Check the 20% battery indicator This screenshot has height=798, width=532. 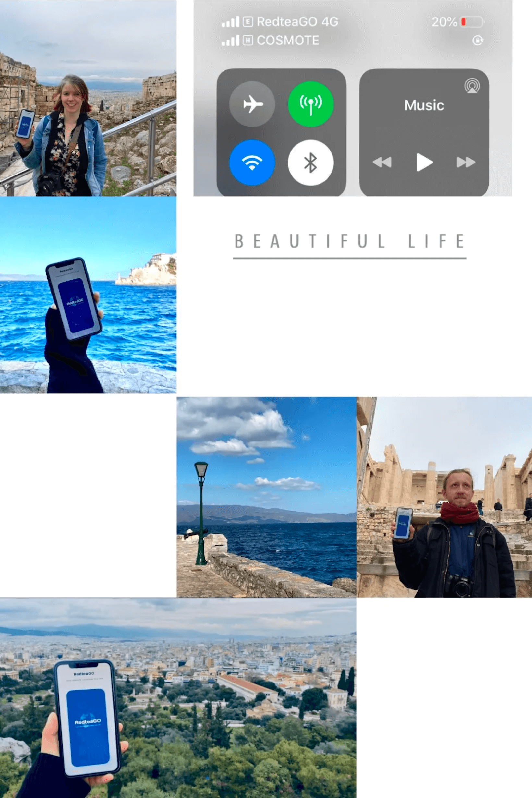pyautogui.click(x=444, y=21)
